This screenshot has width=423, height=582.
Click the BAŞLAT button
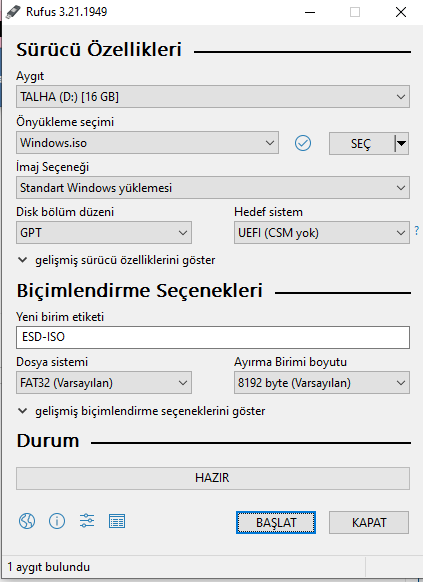(x=276, y=523)
